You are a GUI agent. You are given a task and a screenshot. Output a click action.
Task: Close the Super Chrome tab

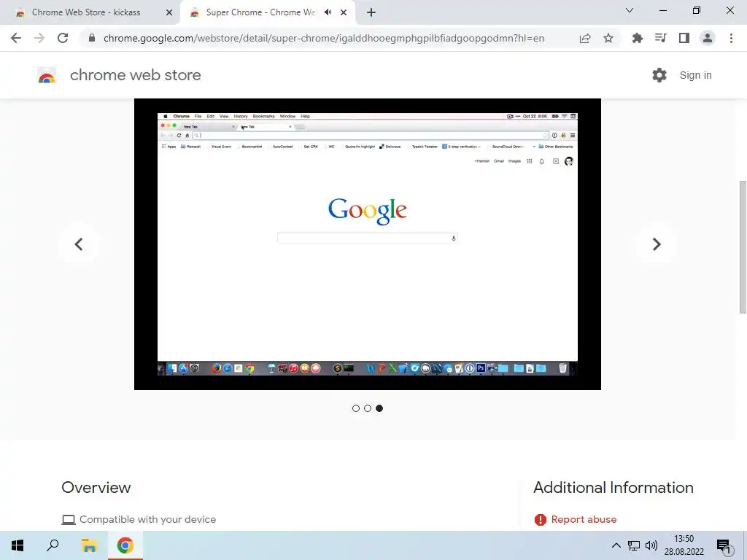click(344, 12)
